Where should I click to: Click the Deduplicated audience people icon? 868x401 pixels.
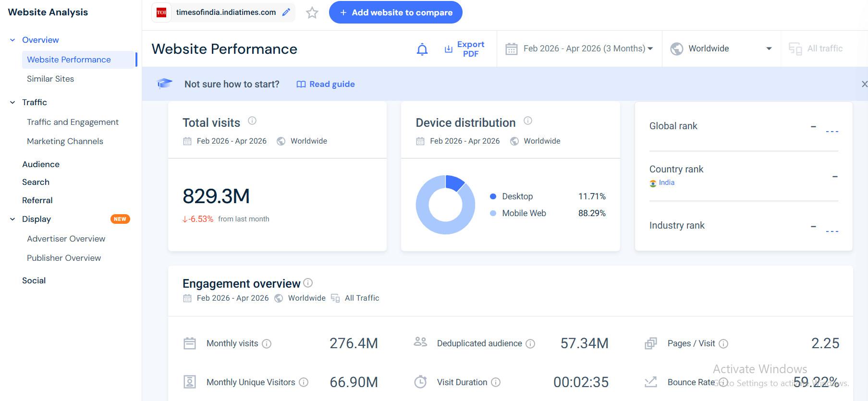coord(420,342)
